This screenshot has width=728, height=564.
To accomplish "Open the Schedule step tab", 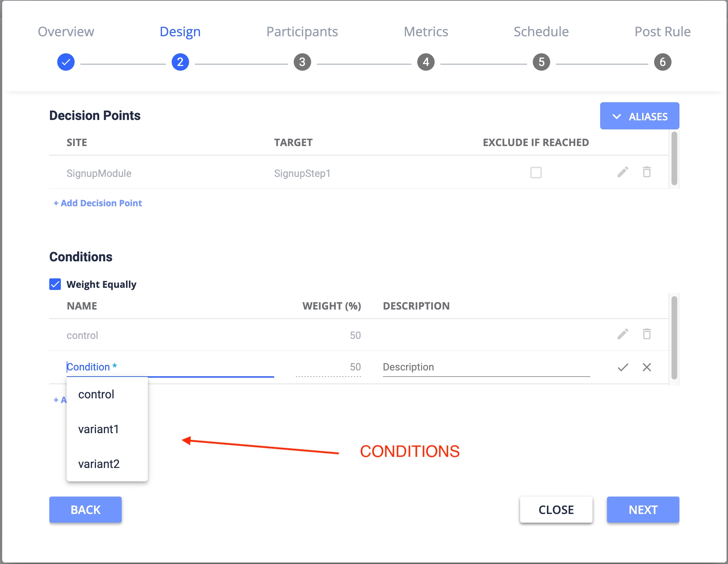I will (x=541, y=32).
